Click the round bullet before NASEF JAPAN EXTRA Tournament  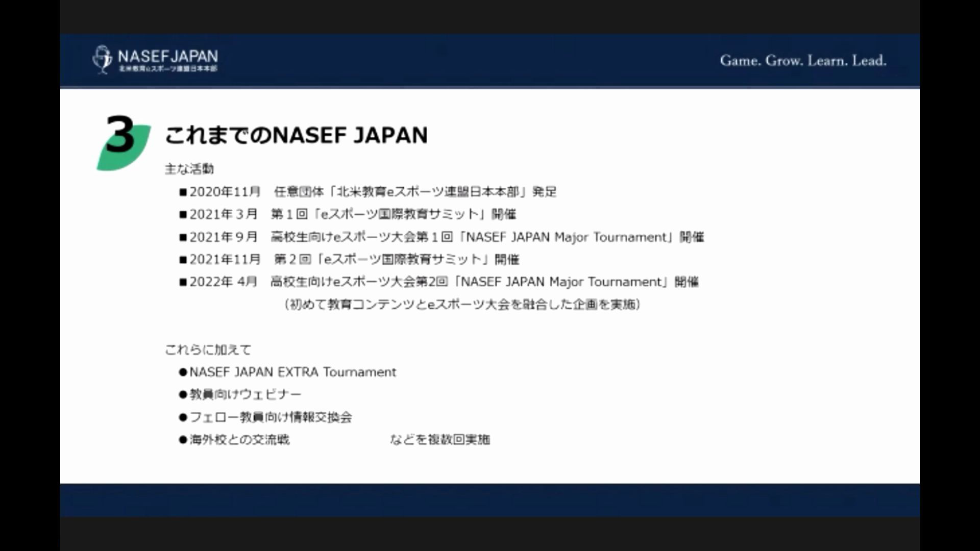point(183,372)
